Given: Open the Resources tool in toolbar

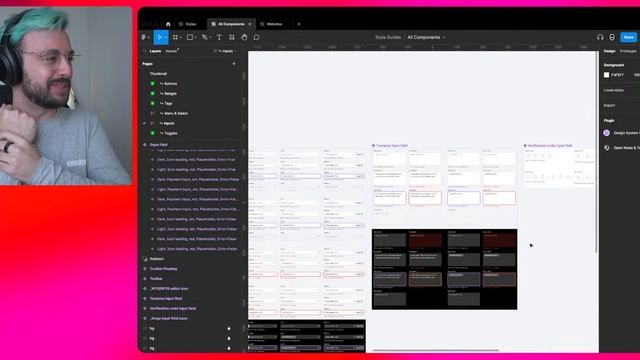Looking at the screenshot, I should coord(232,37).
